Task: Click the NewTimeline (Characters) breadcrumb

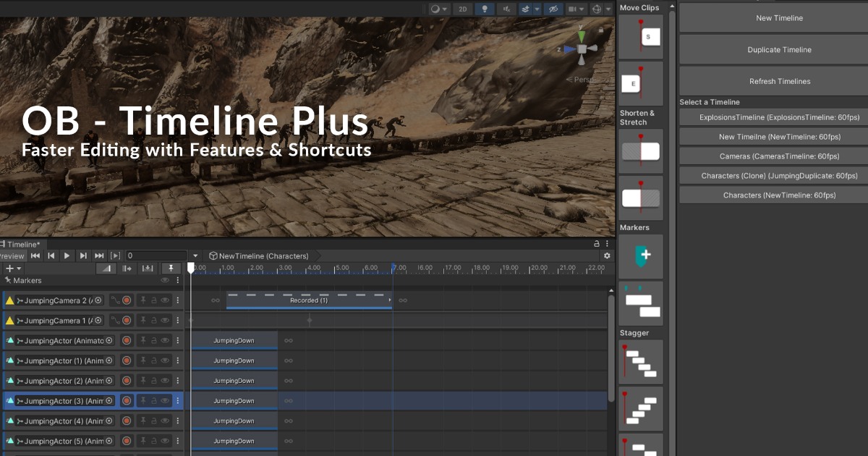Action: (259, 256)
